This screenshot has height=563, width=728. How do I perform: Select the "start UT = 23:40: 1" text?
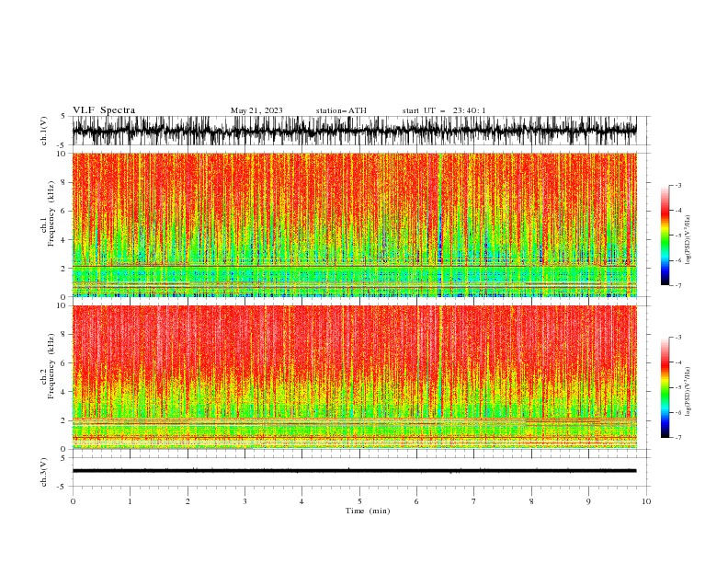[x=444, y=110]
